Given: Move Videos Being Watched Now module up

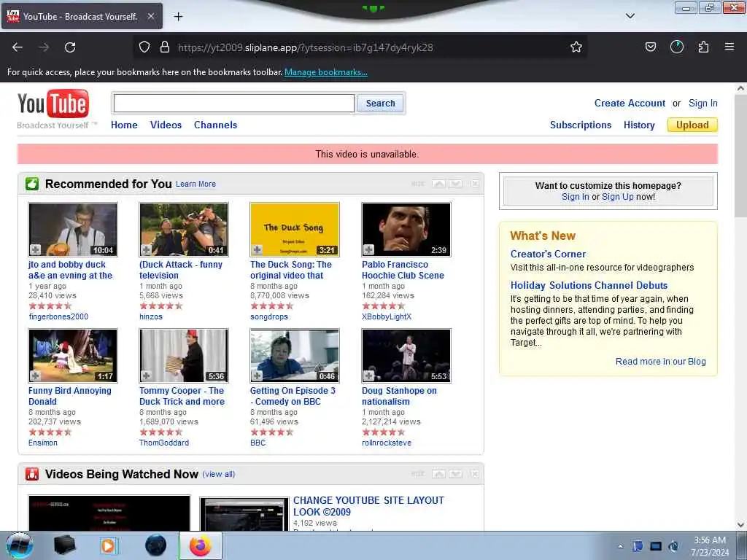Looking at the screenshot, I should point(438,474).
